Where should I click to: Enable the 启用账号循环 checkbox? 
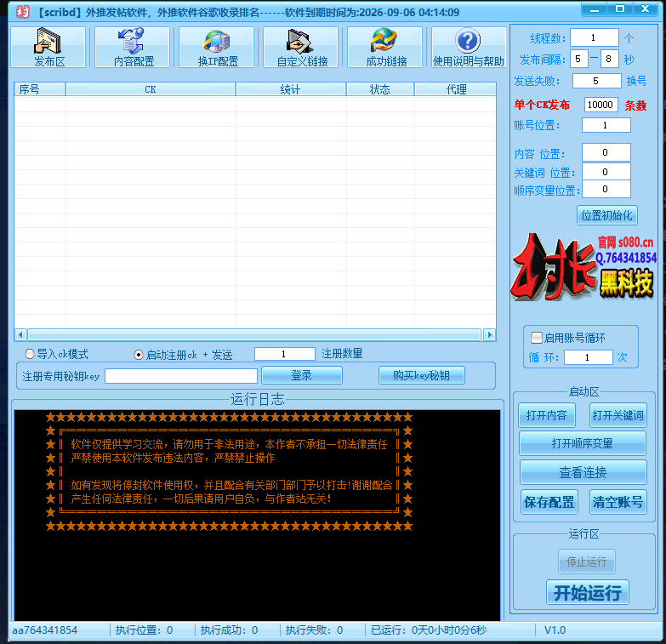click(537, 337)
